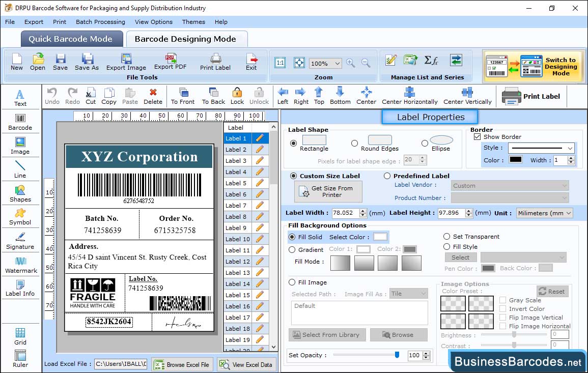Viewport: 588px width, 373px height.
Task: Click the border Width stepper arrows
Action: tap(571, 160)
